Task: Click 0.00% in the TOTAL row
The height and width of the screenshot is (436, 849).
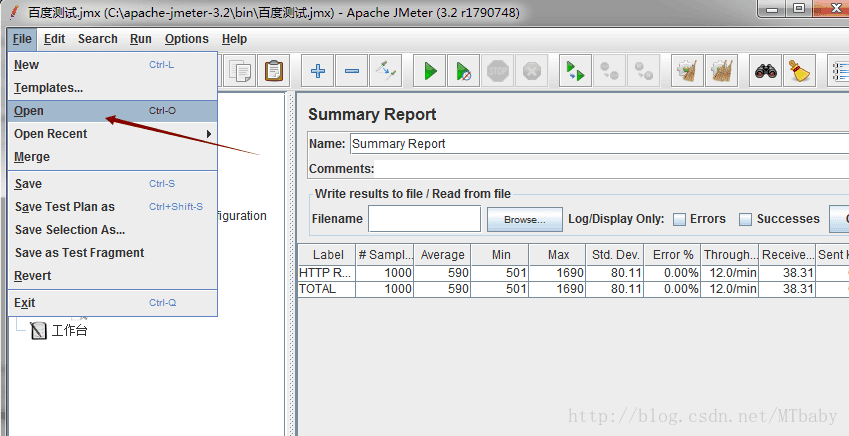Action: click(x=672, y=289)
